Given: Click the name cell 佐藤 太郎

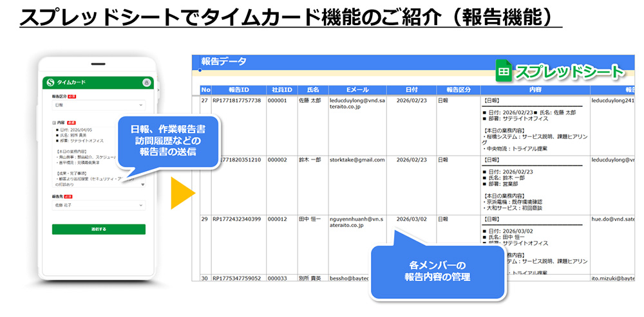Looking at the screenshot, I should (309, 101).
